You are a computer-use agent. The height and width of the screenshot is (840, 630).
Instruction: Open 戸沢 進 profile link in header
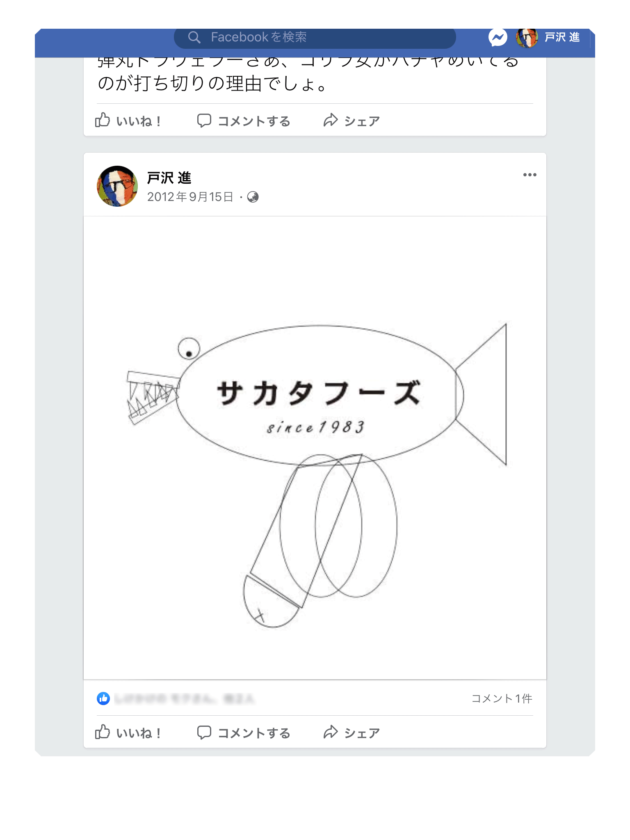[x=562, y=37]
